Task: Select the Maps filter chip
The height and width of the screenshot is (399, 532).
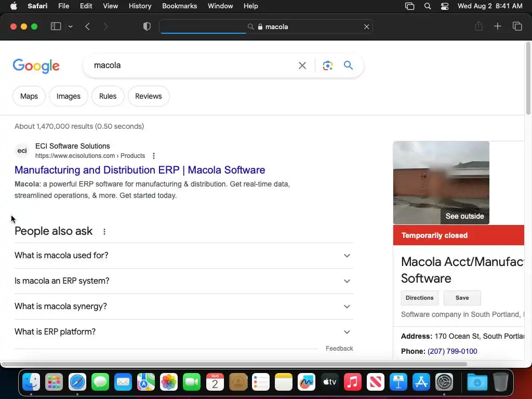Action: pyautogui.click(x=29, y=96)
